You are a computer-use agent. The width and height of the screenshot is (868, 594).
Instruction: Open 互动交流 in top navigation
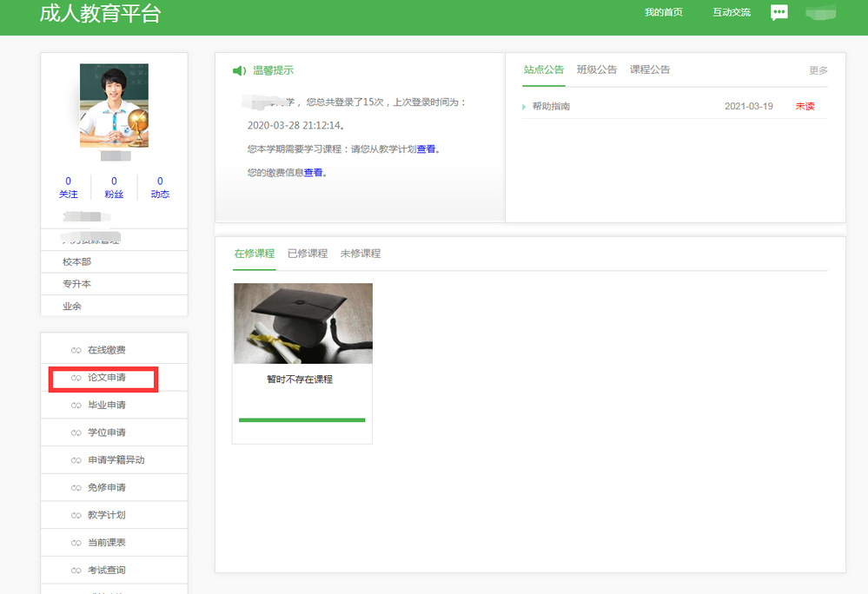(731, 12)
